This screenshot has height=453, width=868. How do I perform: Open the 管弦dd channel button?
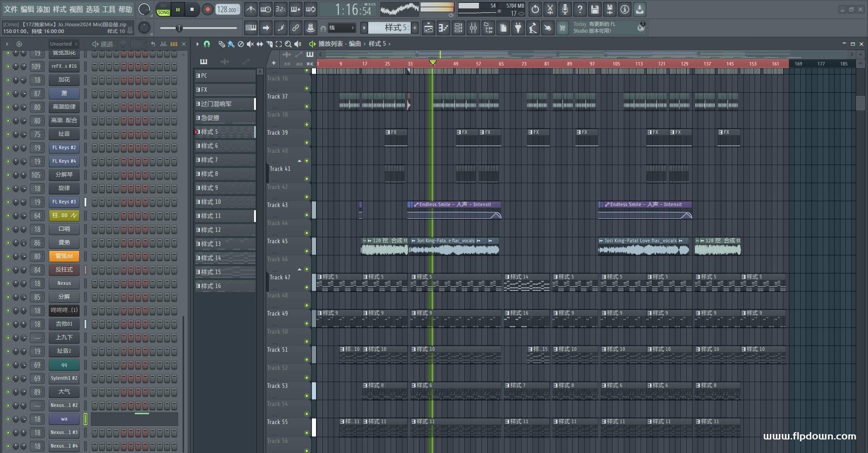coord(64,256)
